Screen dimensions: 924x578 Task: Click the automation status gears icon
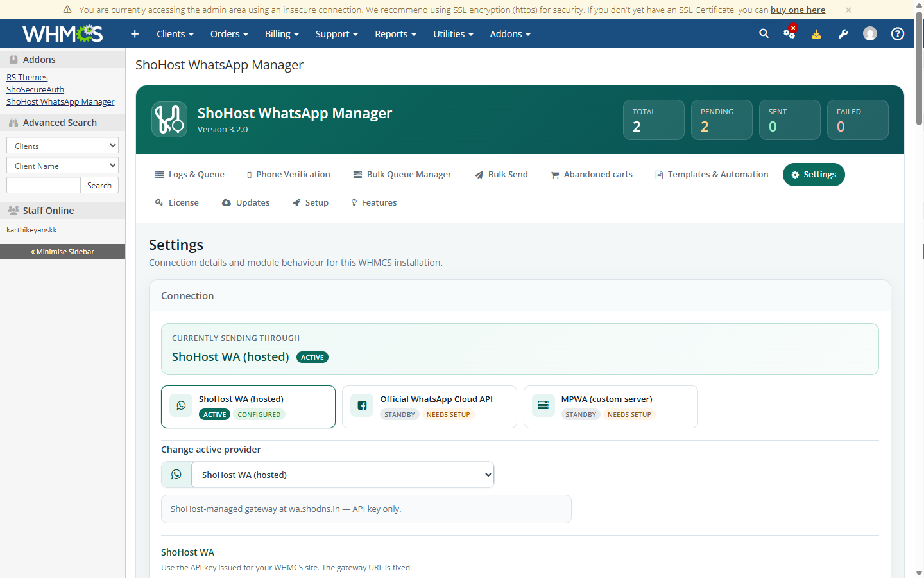[790, 33]
